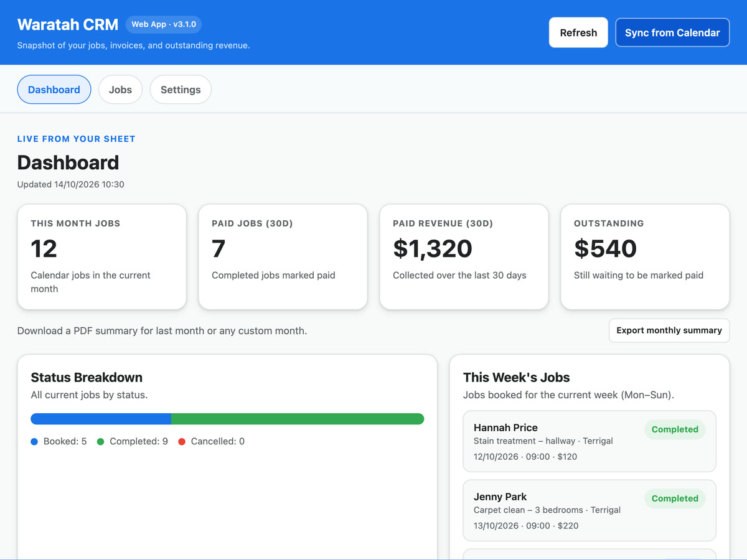747x560 pixels.
Task: Click Completed badge on Jenny Park job
Action: pyautogui.click(x=675, y=498)
